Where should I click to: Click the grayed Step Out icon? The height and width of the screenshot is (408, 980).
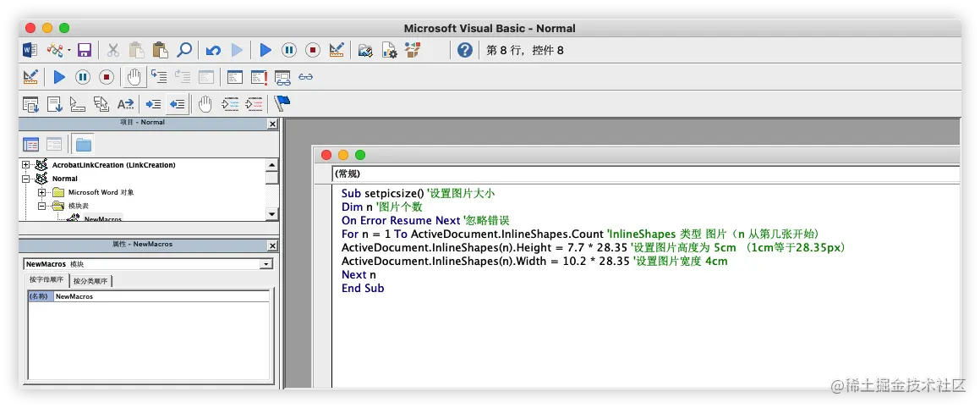coord(183,77)
